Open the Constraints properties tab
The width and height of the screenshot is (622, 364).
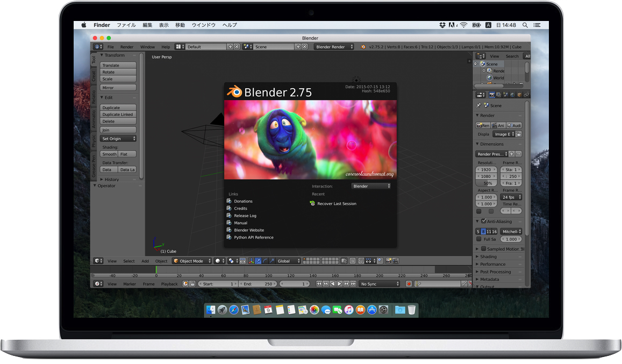pyautogui.click(x=526, y=95)
